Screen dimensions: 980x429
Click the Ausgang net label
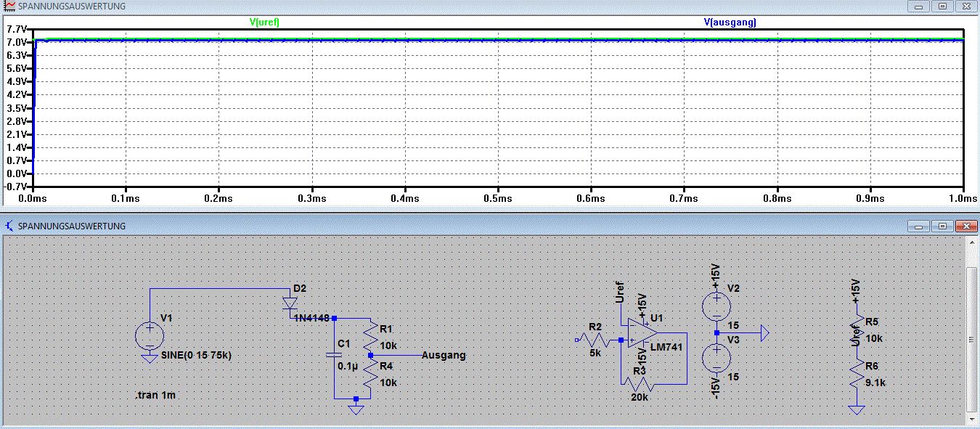pyautogui.click(x=443, y=356)
